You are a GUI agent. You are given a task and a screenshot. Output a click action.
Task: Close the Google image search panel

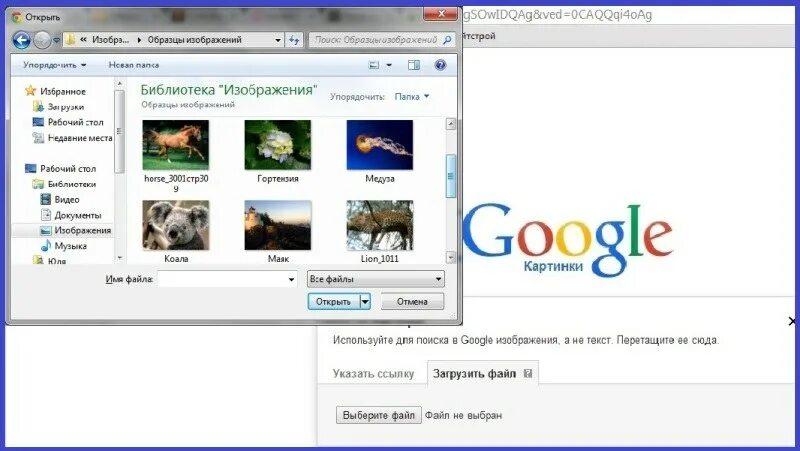pyautogui.click(x=792, y=321)
